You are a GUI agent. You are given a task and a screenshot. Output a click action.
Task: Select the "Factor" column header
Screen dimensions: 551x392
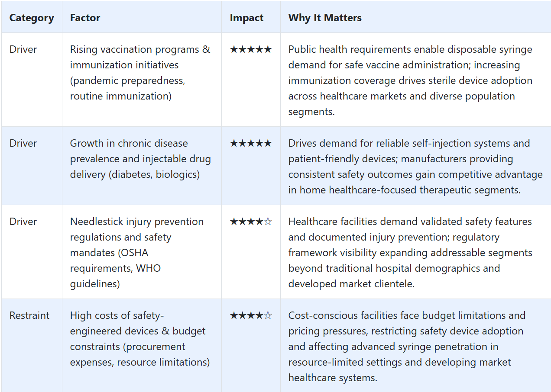[85, 18]
